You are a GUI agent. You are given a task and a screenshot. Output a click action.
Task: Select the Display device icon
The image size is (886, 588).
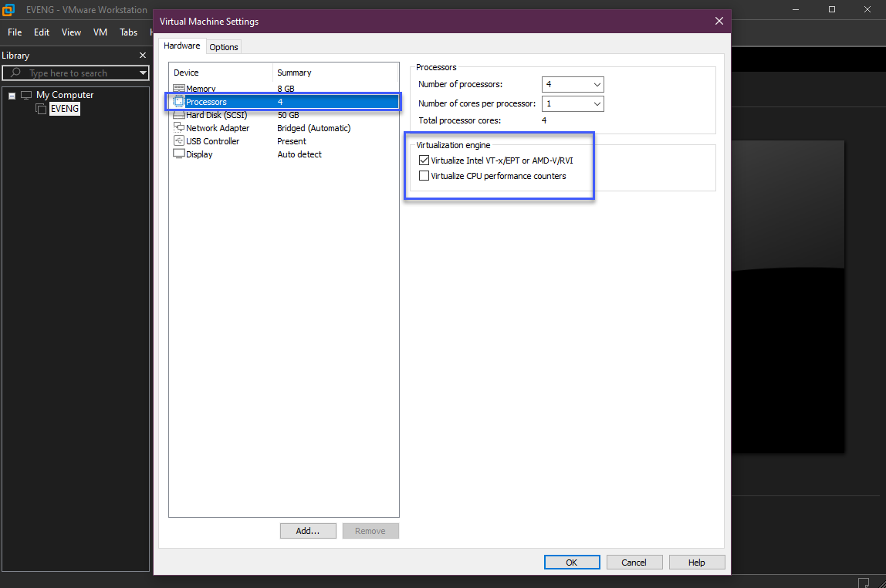coord(179,154)
